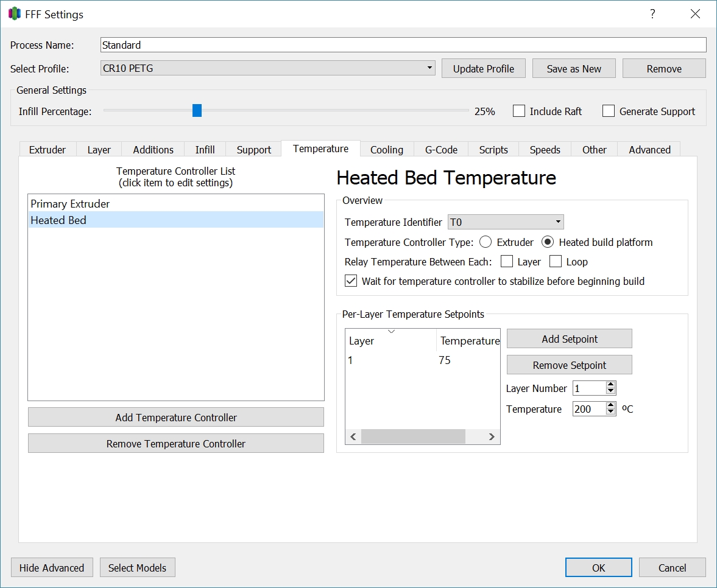Adjust the Infill Percentage slider handle
The image size is (717, 588).
tap(197, 111)
